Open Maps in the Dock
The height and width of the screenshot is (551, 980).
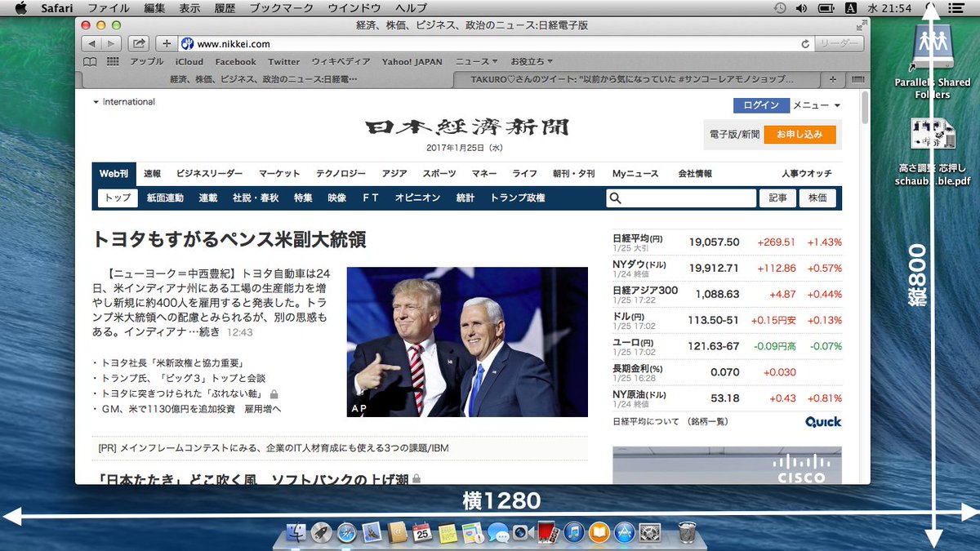tap(473, 533)
